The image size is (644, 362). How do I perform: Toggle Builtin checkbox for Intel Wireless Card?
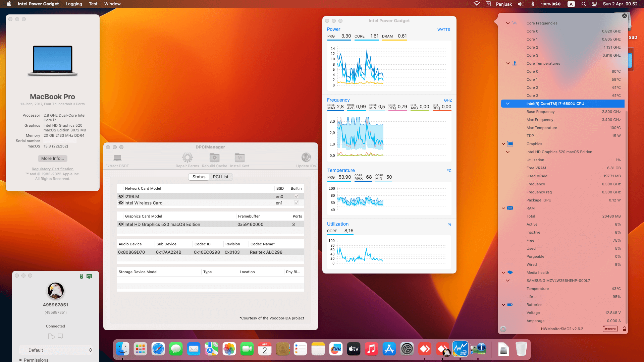296,203
